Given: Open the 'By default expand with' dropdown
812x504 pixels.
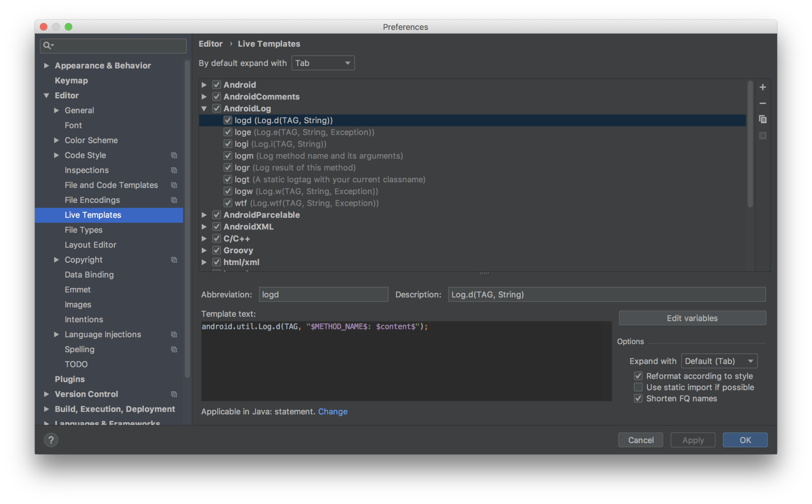Looking at the screenshot, I should tap(322, 63).
